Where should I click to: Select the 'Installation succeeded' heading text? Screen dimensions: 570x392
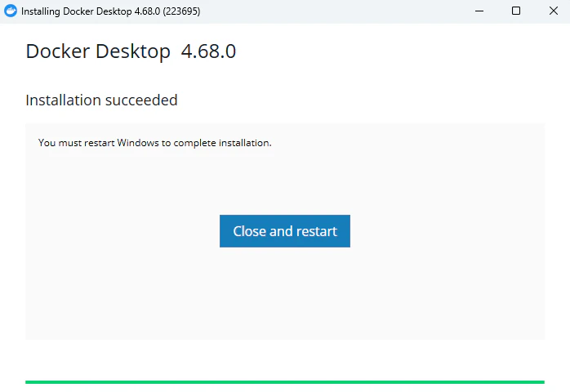[x=101, y=100]
